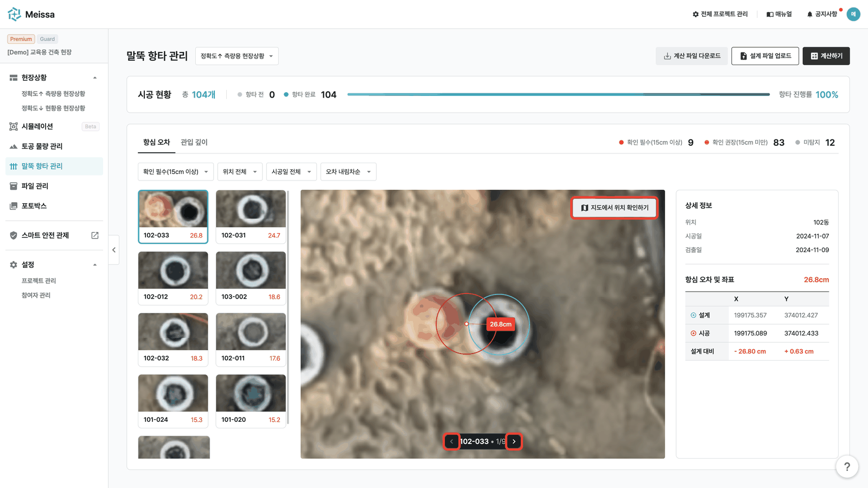868x488 pixels.
Task: Select pile thumbnail 101-024
Action: 173,401
